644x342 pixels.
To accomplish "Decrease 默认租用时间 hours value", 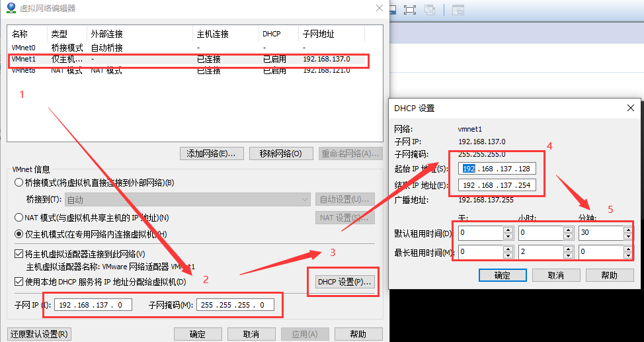I will pyautogui.click(x=569, y=236).
